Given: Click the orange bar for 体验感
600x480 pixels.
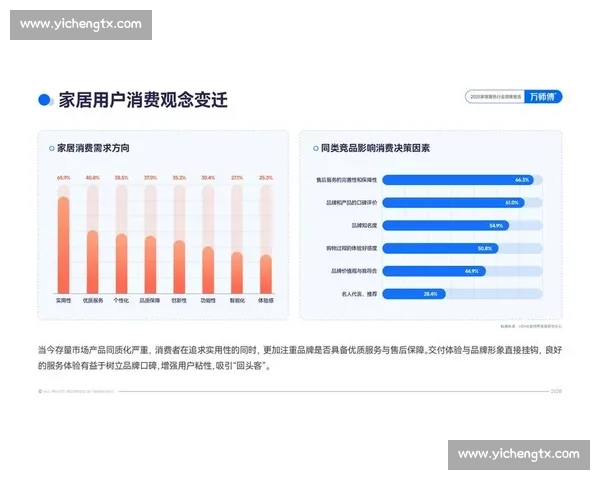Looking at the screenshot, I should 266,274.
